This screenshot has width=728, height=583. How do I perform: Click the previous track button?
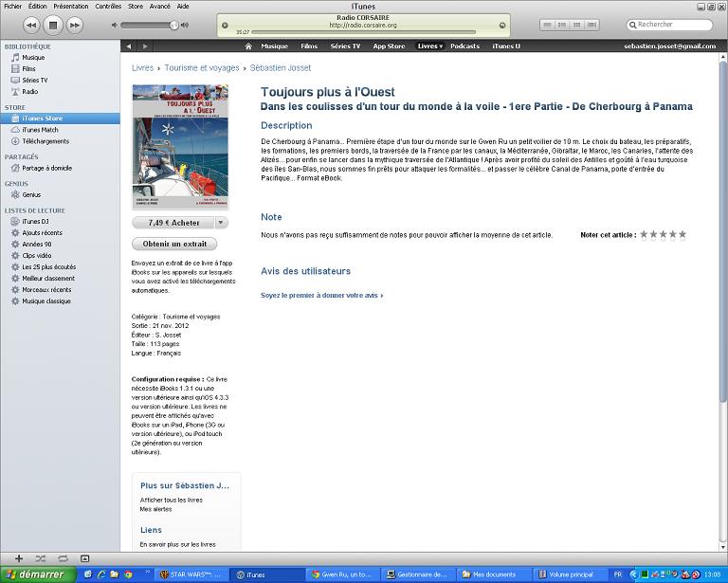pos(31,25)
